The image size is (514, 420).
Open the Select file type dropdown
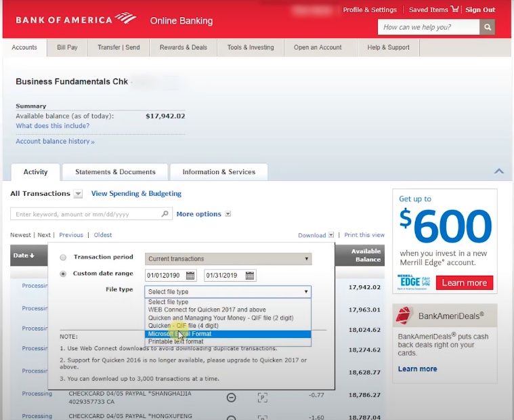228,291
